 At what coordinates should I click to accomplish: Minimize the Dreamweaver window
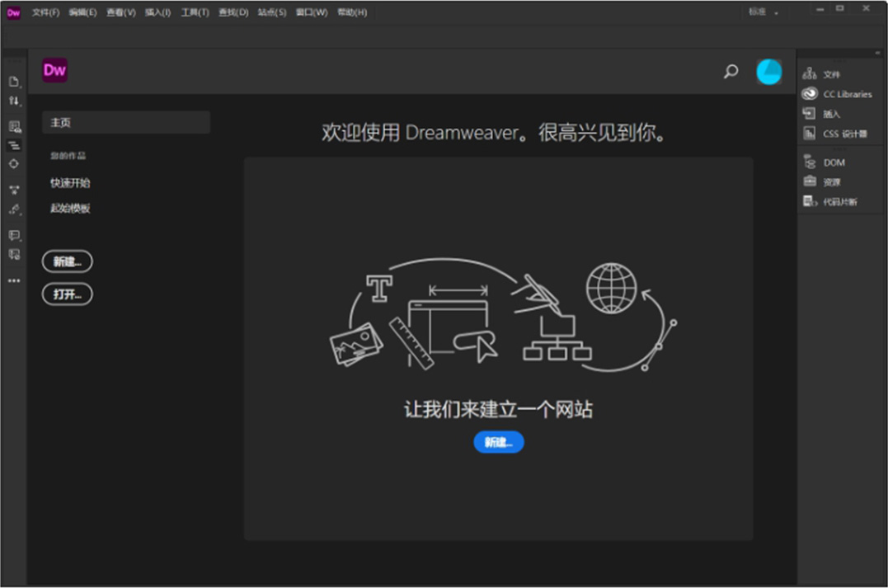coord(820,10)
